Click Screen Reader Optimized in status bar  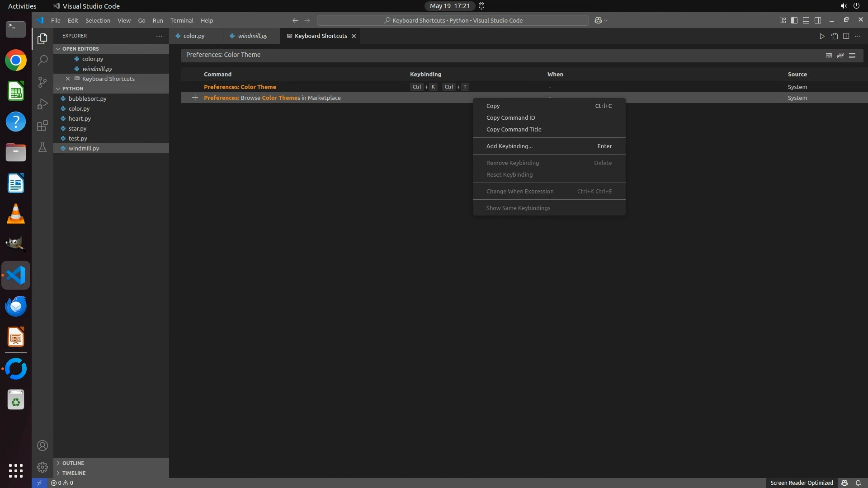pos(801,483)
